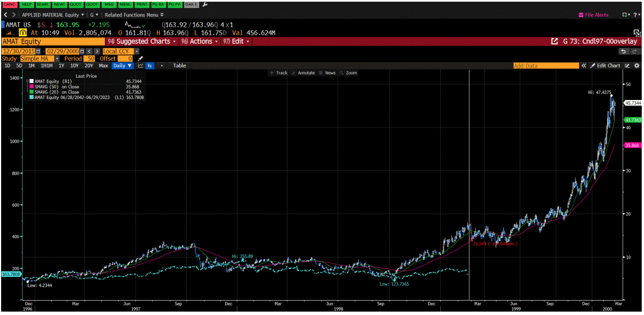Click the green NEWS key

59,4
